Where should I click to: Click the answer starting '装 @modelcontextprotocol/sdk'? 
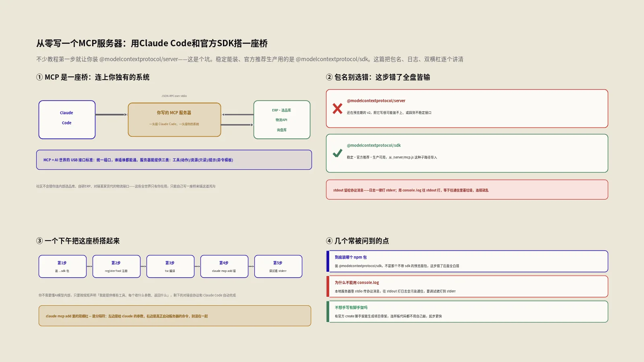[x=397, y=266]
